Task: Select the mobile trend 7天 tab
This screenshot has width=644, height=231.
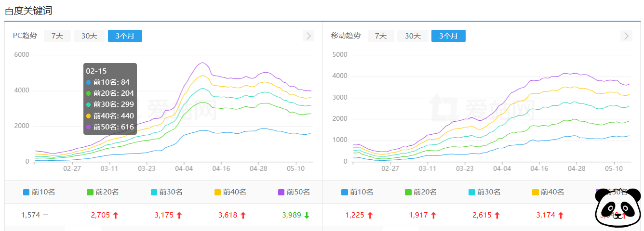Action: tap(381, 36)
